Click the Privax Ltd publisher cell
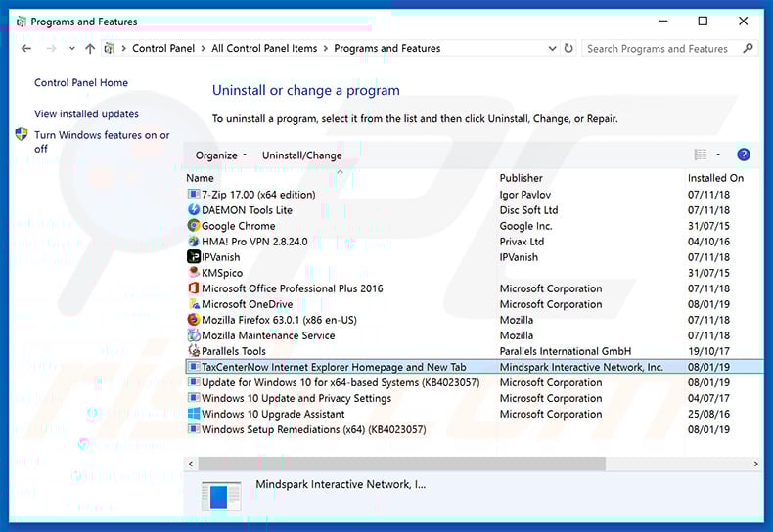The height and width of the screenshot is (532, 773). (522, 242)
